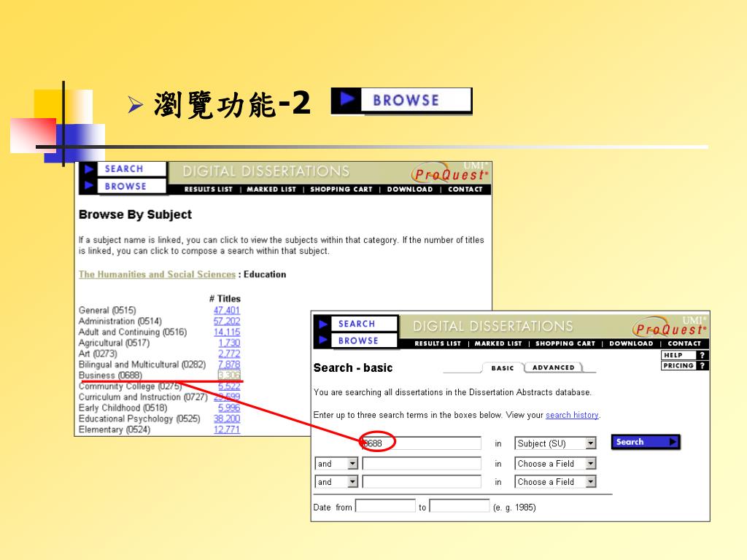Click the third search term field

point(422,482)
